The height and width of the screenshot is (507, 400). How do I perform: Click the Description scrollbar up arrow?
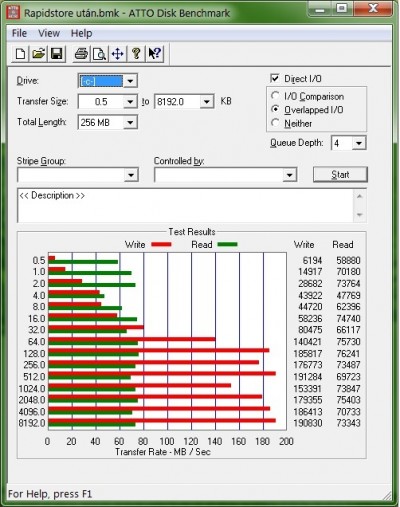click(x=360, y=196)
